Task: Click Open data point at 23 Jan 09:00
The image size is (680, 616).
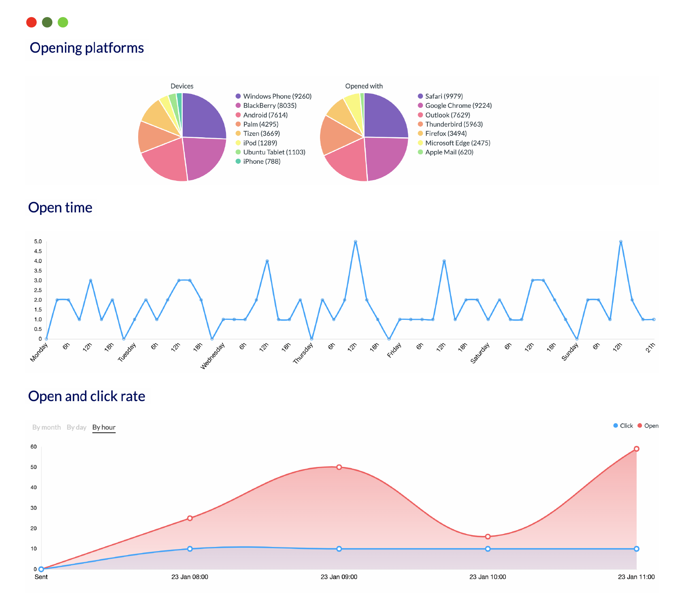Action: pyautogui.click(x=339, y=467)
